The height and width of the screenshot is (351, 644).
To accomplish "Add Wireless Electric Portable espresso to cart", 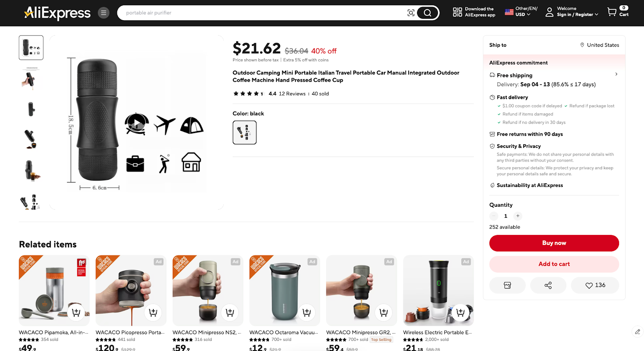I will (460, 312).
